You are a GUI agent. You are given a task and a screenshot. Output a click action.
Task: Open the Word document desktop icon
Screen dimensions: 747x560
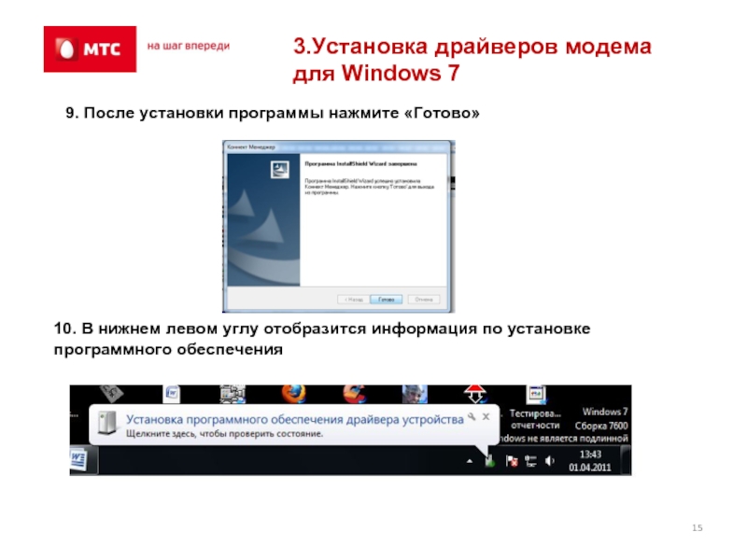[x=172, y=394]
